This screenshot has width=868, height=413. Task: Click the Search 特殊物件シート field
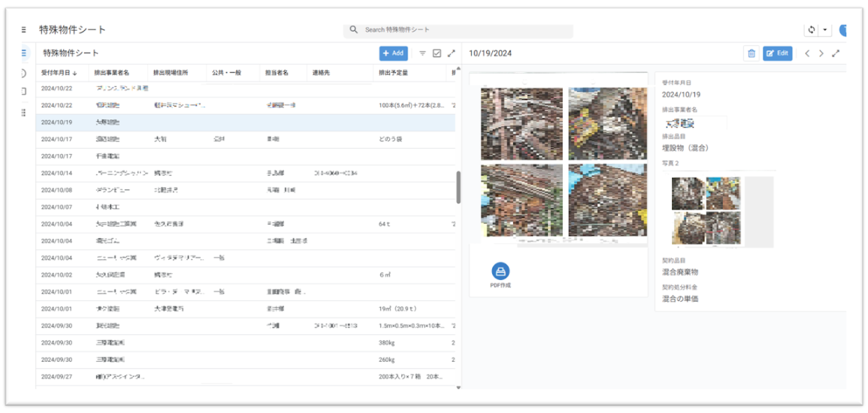coord(458,30)
